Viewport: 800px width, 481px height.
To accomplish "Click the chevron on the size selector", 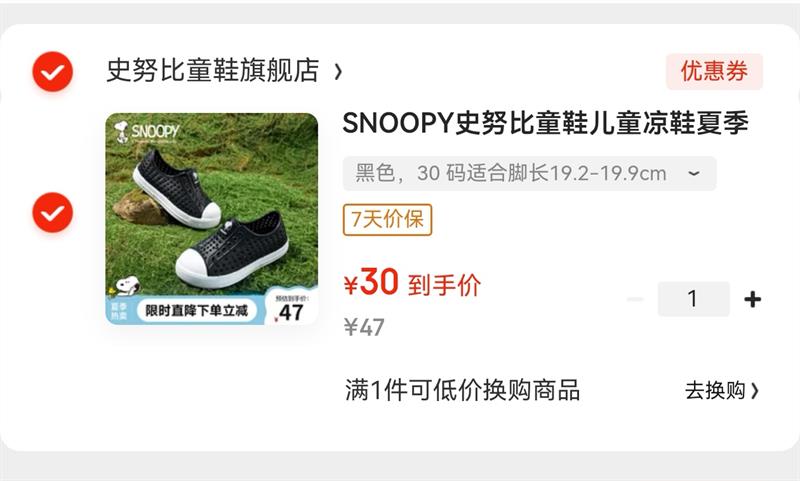I will [693, 173].
